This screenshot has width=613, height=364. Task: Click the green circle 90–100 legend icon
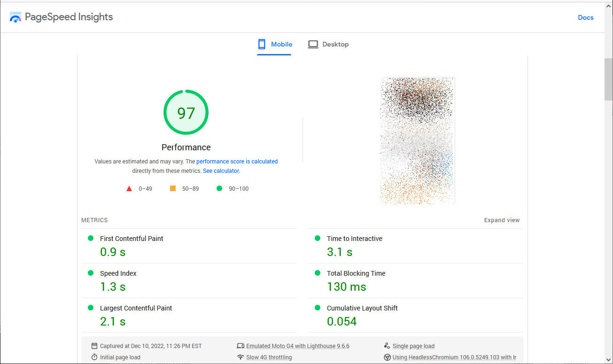click(219, 188)
